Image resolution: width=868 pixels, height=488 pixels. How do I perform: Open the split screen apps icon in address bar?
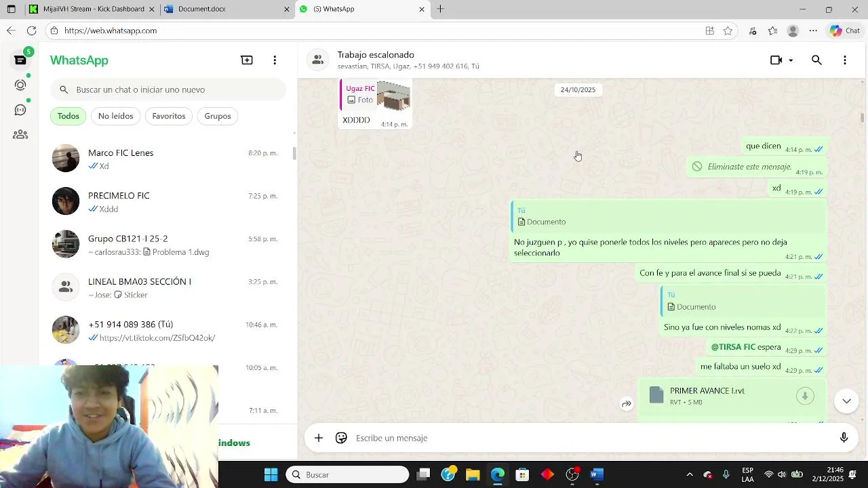click(x=709, y=30)
